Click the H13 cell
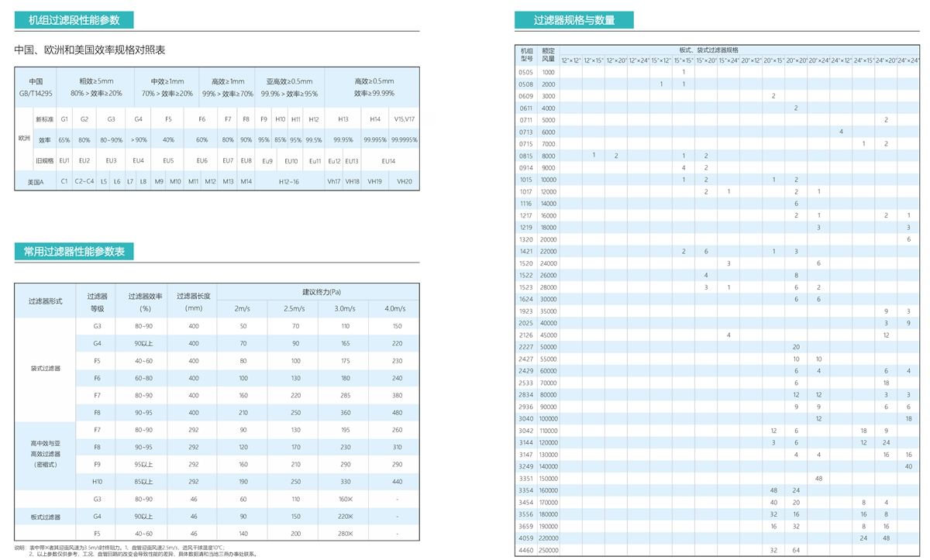Image resolution: width=930 pixels, height=560 pixels. click(x=343, y=119)
